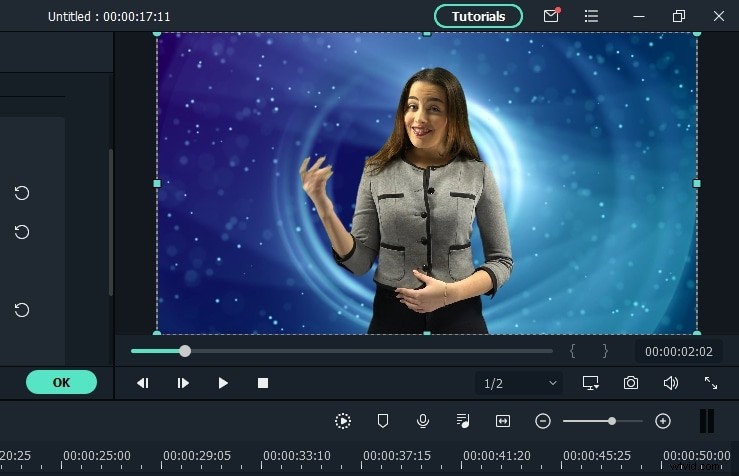Image resolution: width=739 pixels, height=476 pixels.
Task: Click the preview top-middle resize handle
Action: point(427,33)
